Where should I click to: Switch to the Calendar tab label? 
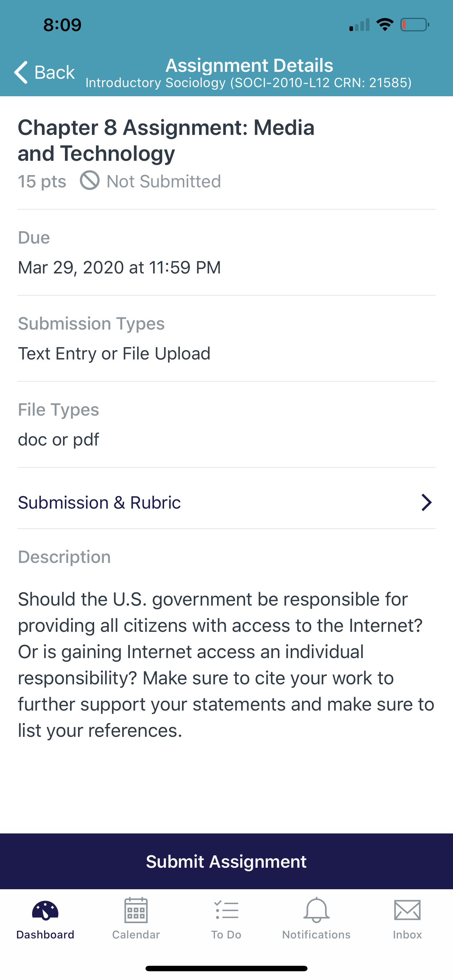coord(136,934)
